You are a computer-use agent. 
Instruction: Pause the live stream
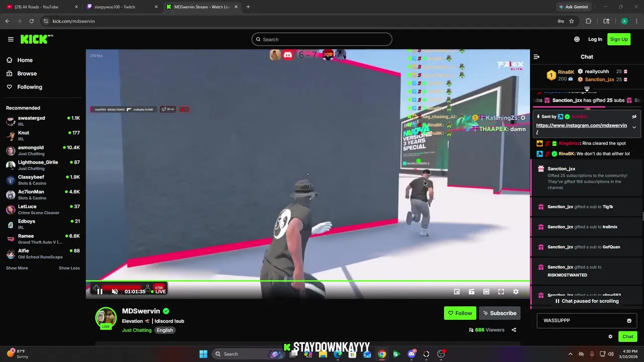(x=100, y=292)
